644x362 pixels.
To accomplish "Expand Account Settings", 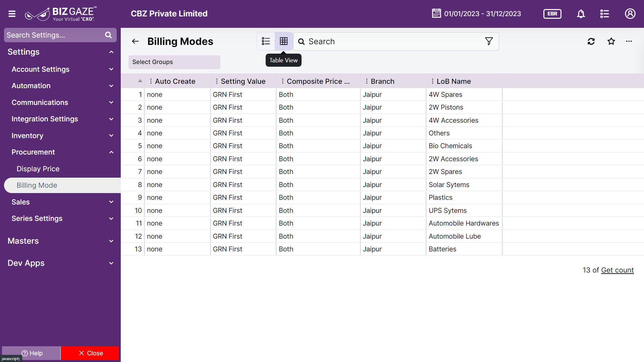I will click(111, 69).
